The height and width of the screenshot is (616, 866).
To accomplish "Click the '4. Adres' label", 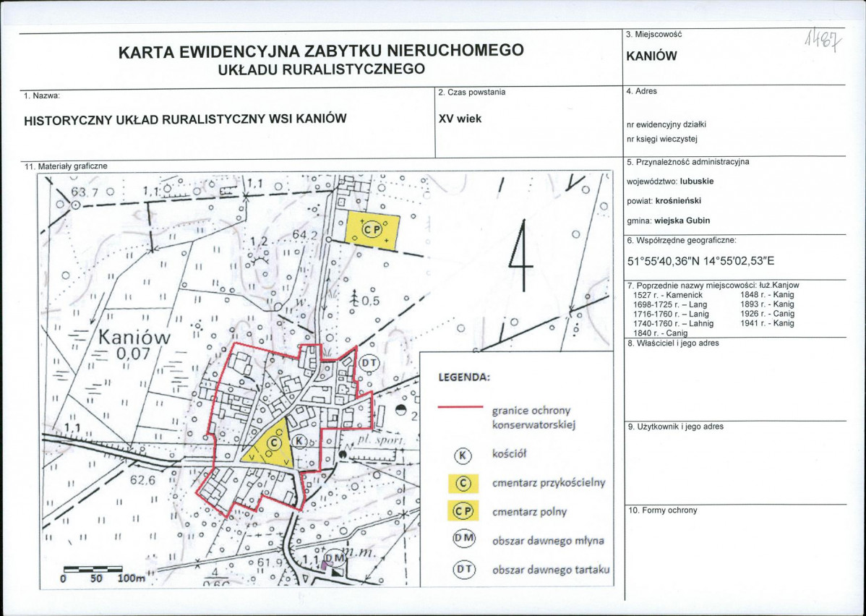I will point(642,91).
